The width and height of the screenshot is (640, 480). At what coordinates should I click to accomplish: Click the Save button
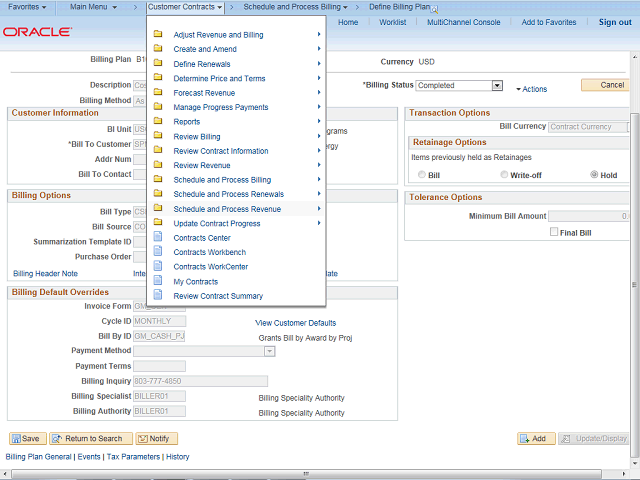28,438
